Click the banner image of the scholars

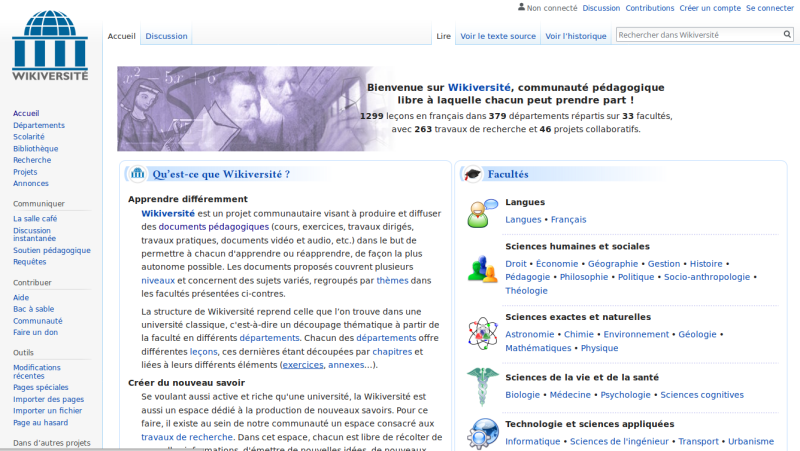coord(235,108)
